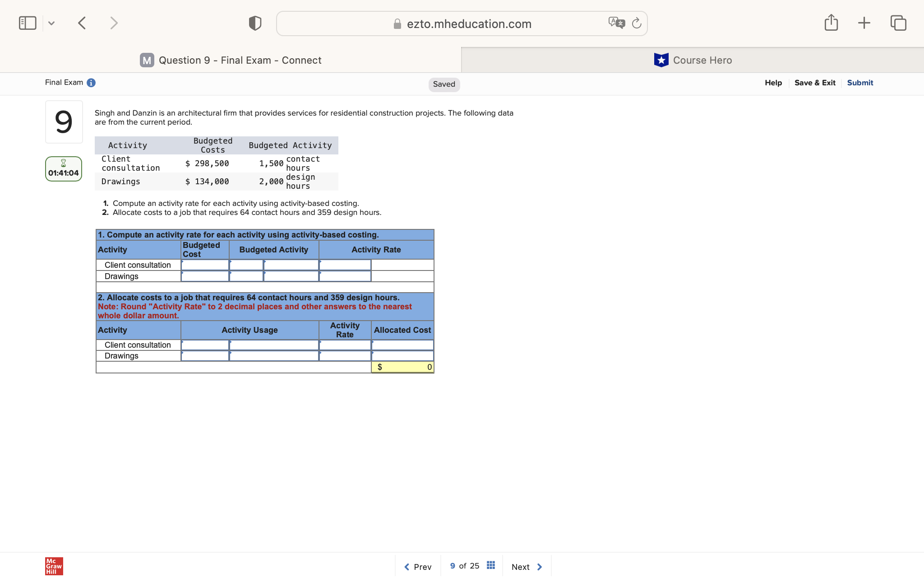Open a new browser tab

tap(864, 23)
